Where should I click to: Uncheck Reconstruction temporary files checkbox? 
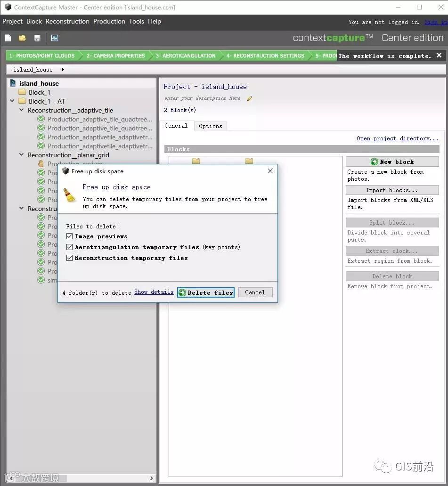coord(69,258)
